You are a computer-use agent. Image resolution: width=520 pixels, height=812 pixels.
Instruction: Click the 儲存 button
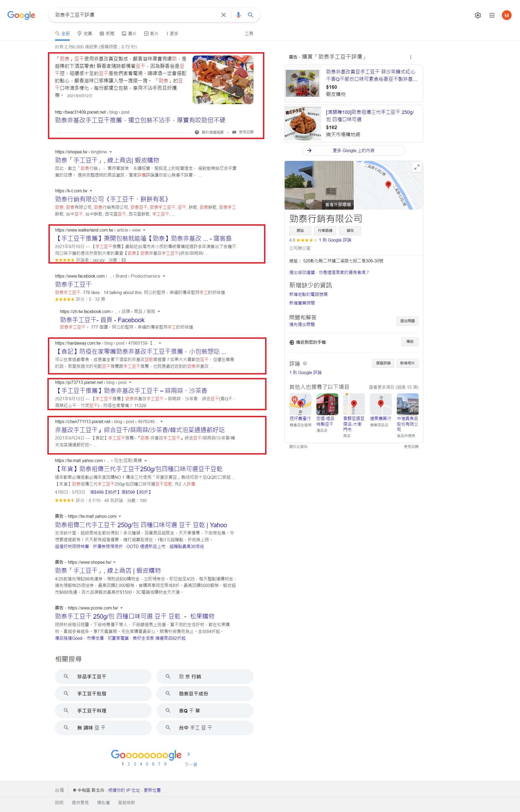(x=350, y=231)
